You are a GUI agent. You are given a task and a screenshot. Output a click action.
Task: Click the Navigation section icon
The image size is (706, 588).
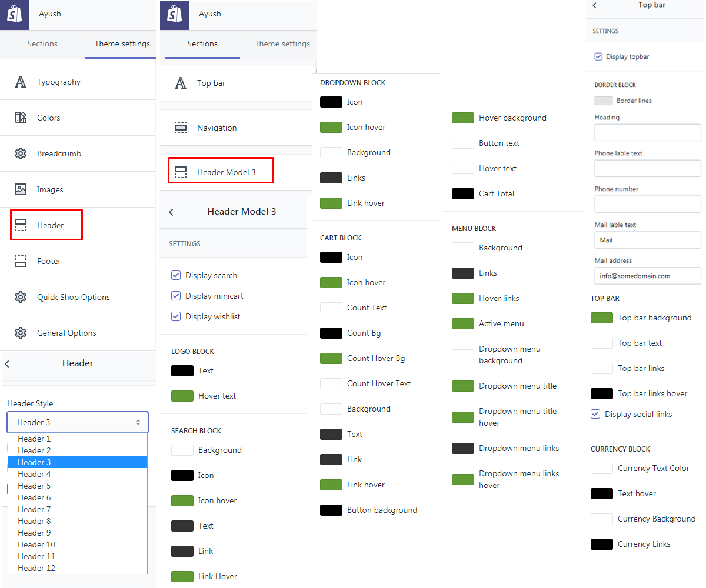[x=181, y=128]
